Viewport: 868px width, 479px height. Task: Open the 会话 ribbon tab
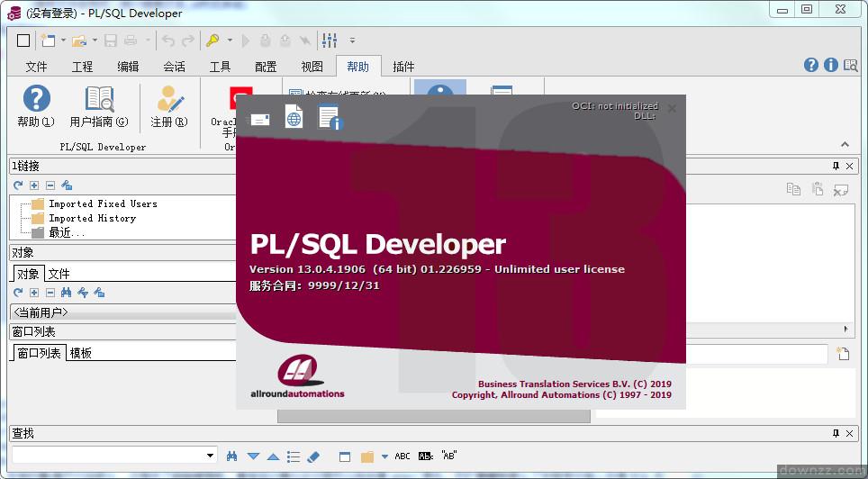(x=175, y=67)
